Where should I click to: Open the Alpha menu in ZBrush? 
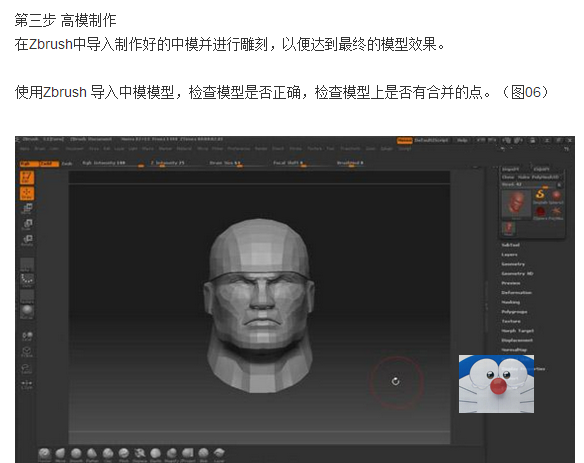point(25,149)
